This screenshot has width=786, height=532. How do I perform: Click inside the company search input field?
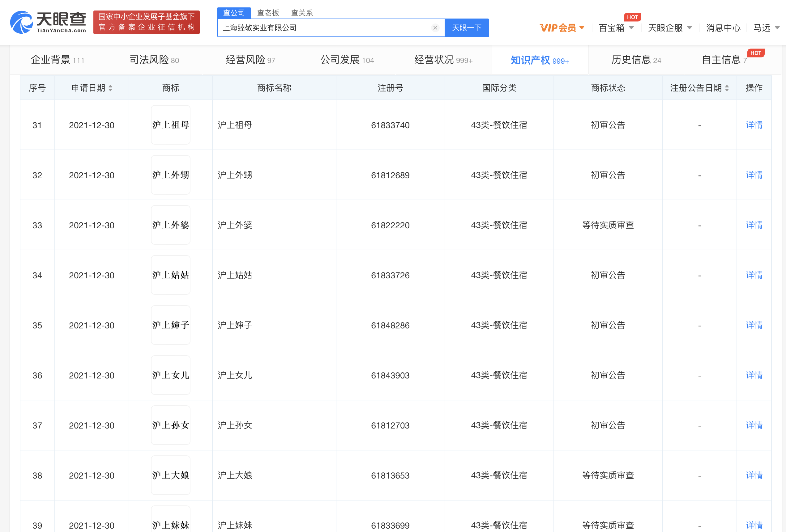pos(321,28)
